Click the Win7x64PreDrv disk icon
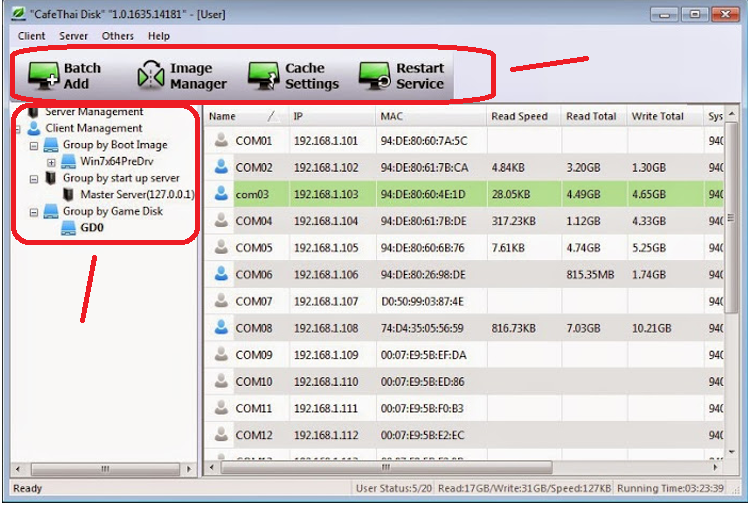The image size is (748, 505). [x=68, y=161]
